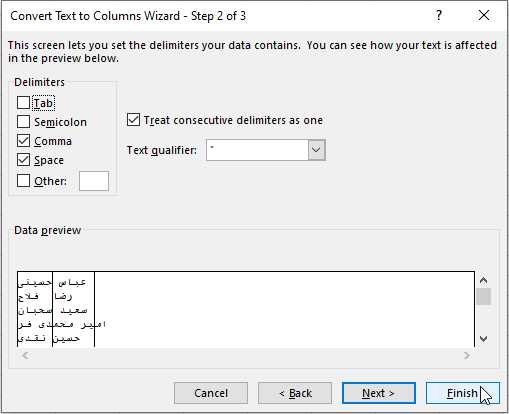Enable the Tab delimiter checkbox
The image size is (509, 414).
pyautogui.click(x=23, y=103)
